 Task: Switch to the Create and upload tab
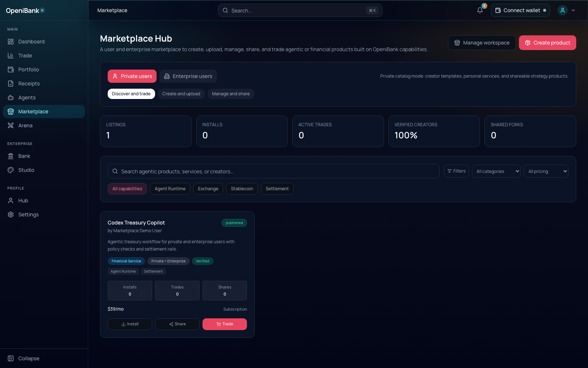coord(181,94)
